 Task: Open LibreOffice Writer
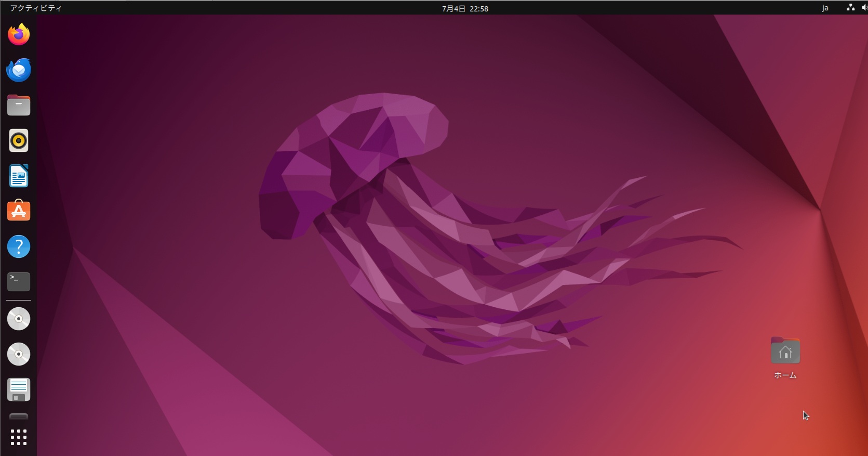pyautogui.click(x=19, y=176)
